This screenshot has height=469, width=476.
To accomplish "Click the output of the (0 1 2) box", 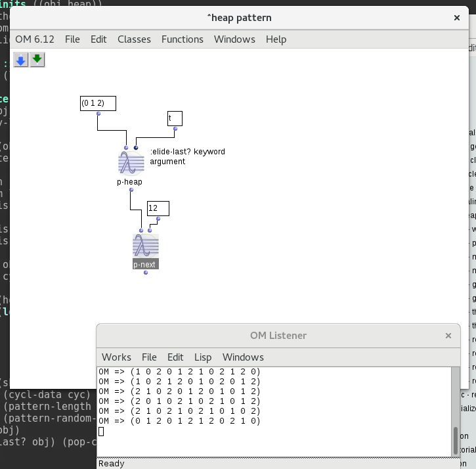I will [x=98, y=114].
